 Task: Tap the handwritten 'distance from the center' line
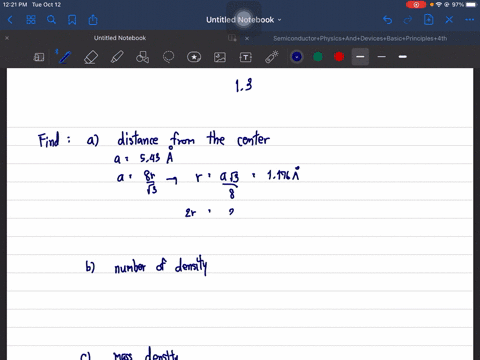click(x=193, y=139)
